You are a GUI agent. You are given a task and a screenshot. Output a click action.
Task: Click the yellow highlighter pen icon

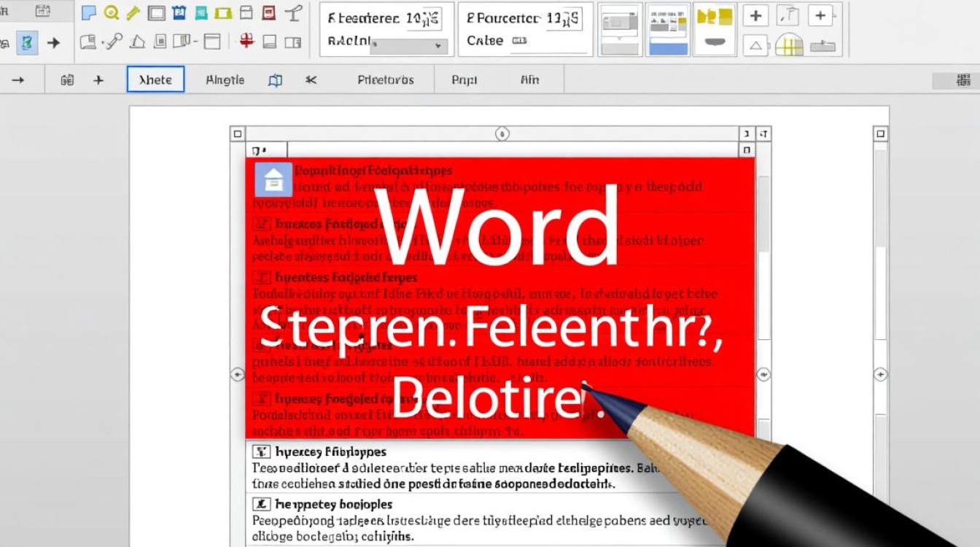[x=133, y=12]
